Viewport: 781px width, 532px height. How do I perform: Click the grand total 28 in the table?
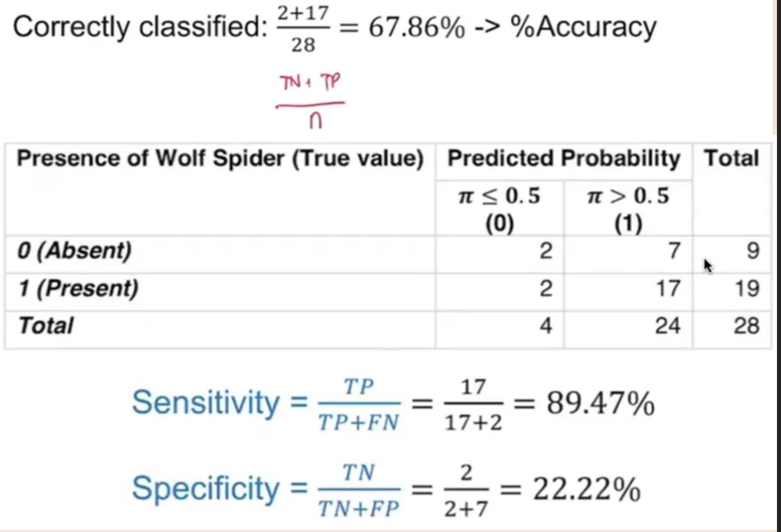pyautogui.click(x=746, y=326)
